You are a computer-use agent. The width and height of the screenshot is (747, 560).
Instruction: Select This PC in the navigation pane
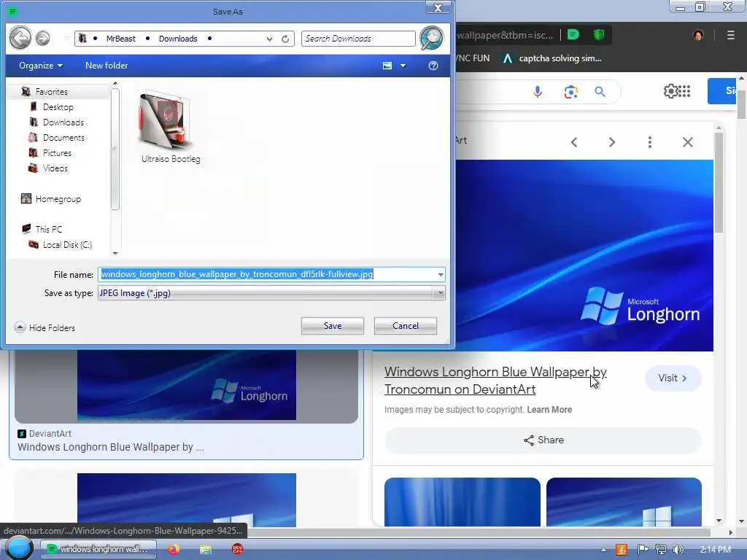click(49, 229)
